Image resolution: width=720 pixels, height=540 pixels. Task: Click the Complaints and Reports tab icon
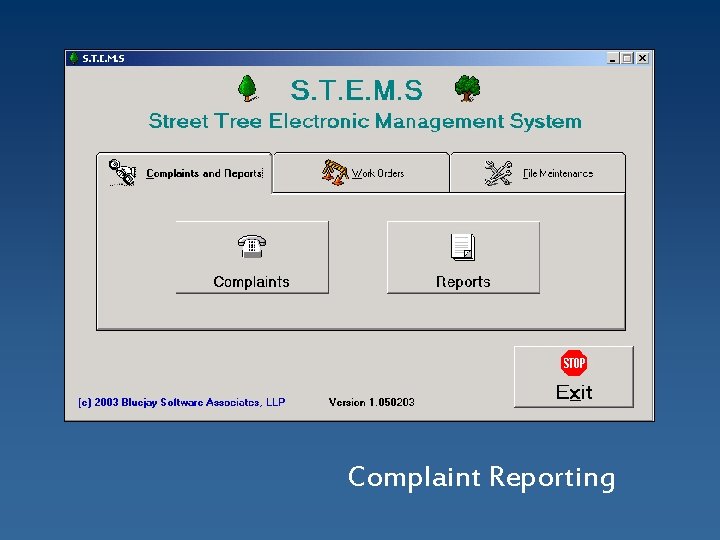pos(122,172)
